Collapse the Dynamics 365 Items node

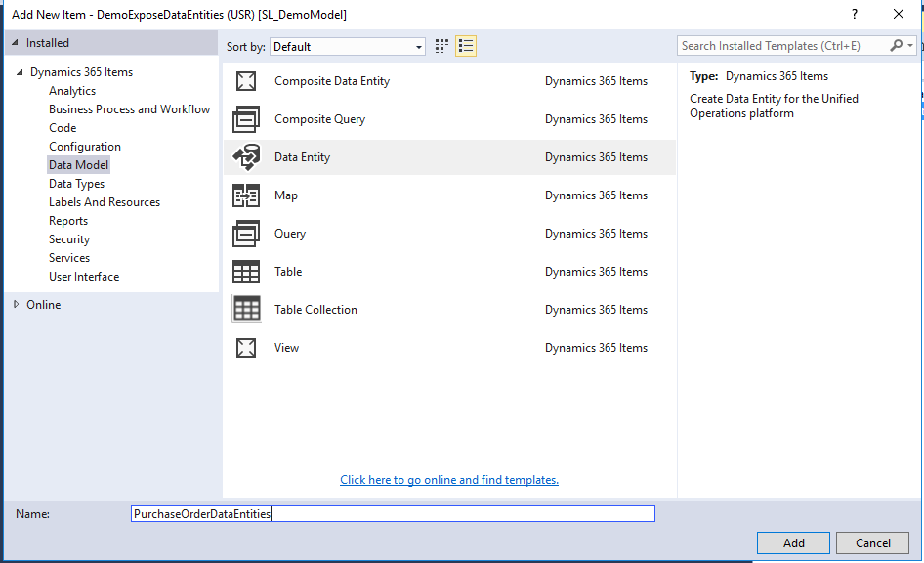point(20,72)
